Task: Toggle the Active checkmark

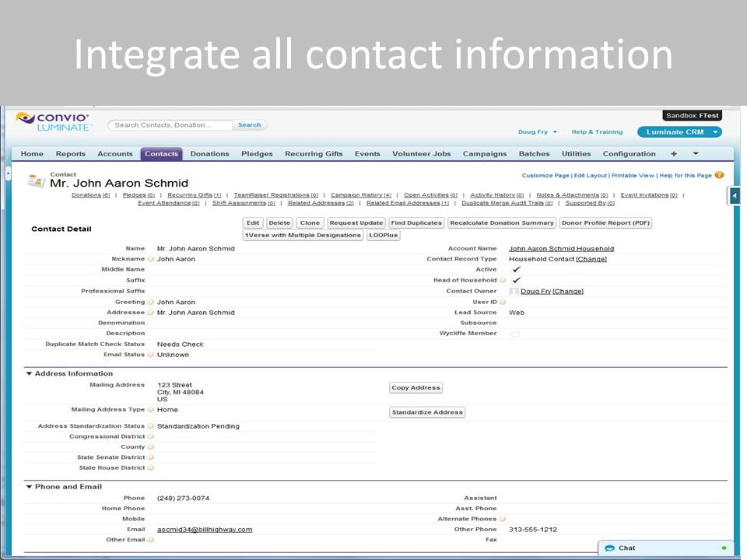Action: (x=516, y=269)
